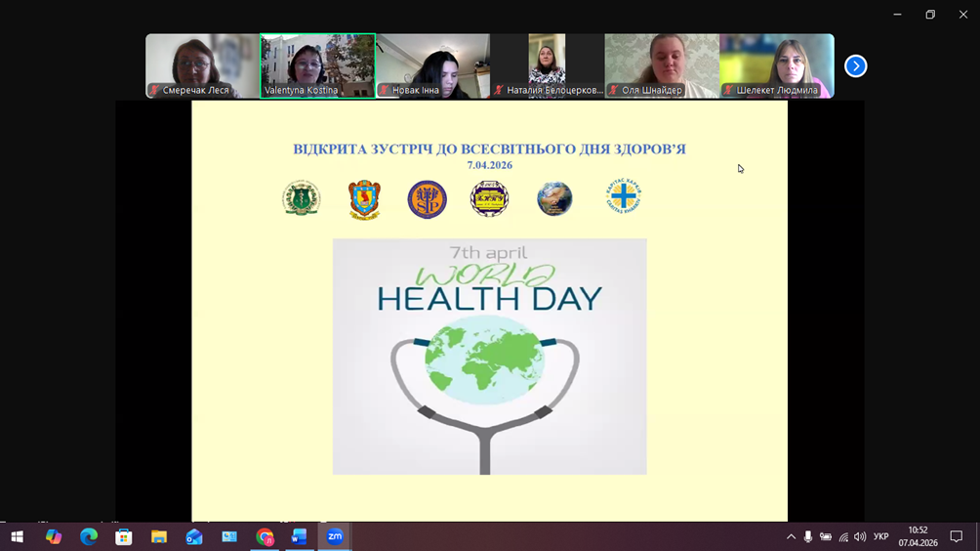Open Outlook from the taskbar

194,536
